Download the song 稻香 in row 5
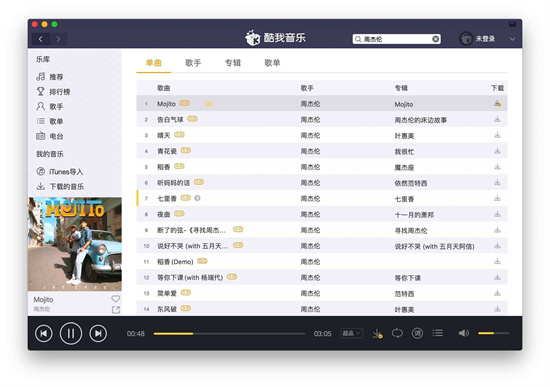The width and height of the screenshot is (550, 387). click(x=497, y=167)
